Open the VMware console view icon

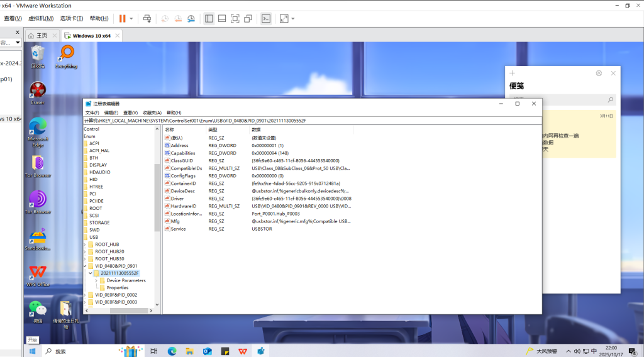click(266, 19)
